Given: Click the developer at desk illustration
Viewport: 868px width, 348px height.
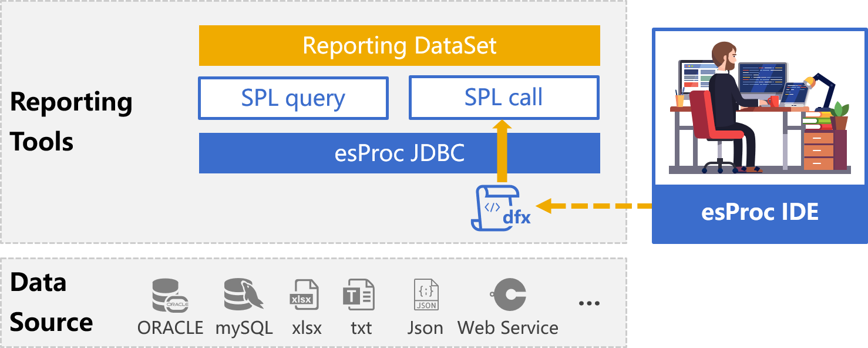Looking at the screenshot, I should coord(760,108).
